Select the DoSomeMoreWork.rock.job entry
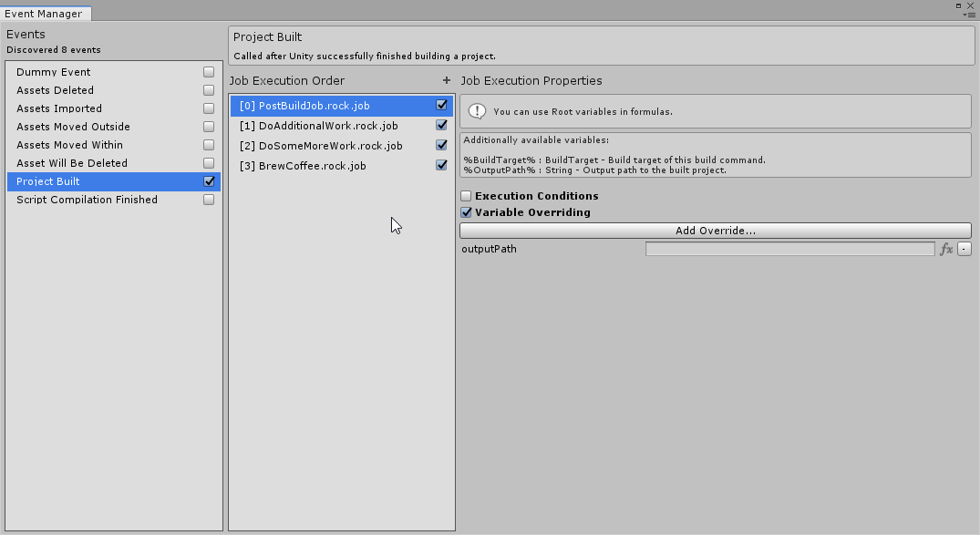The image size is (980, 535). (330, 146)
